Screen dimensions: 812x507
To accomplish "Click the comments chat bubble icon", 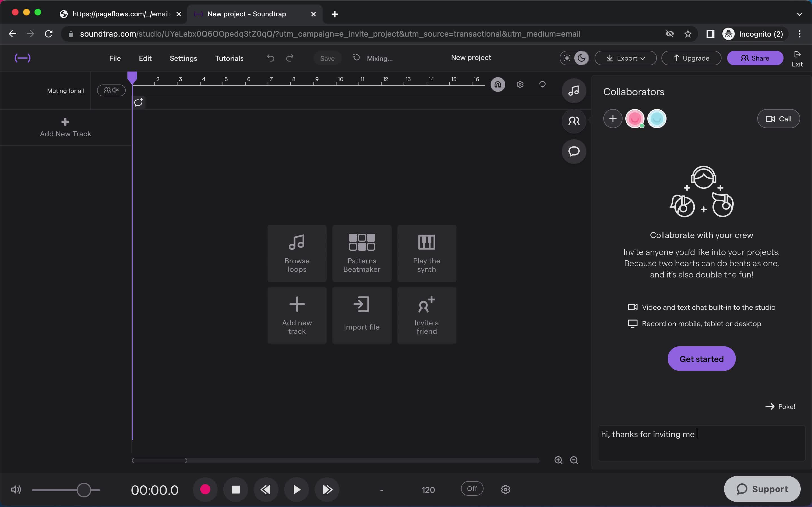I will (x=573, y=151).
